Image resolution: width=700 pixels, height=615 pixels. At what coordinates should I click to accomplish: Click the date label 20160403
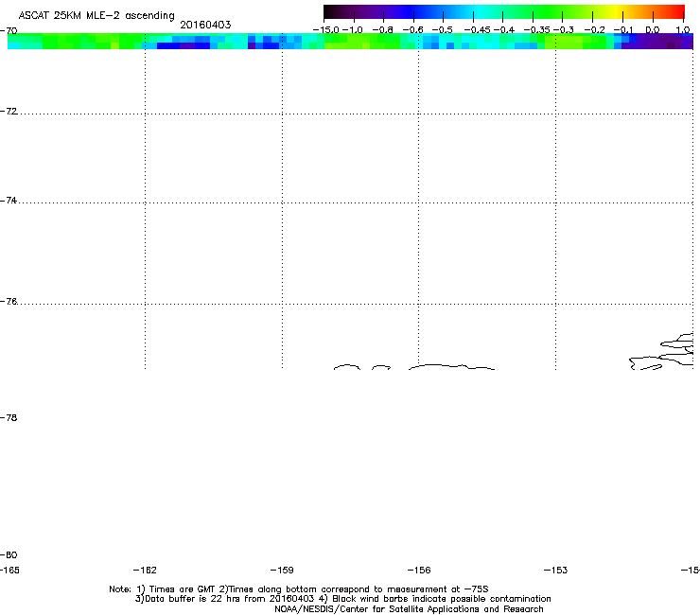click(x=205, y=25)
